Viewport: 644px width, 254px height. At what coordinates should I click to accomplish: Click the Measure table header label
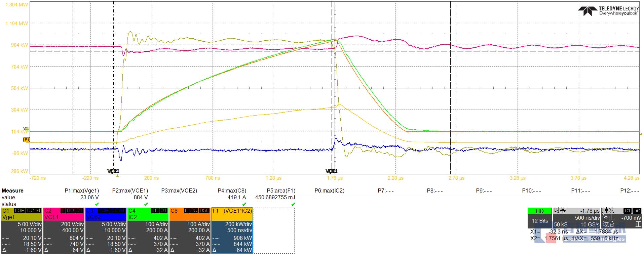pyautogui.click(x=12, y=190)
